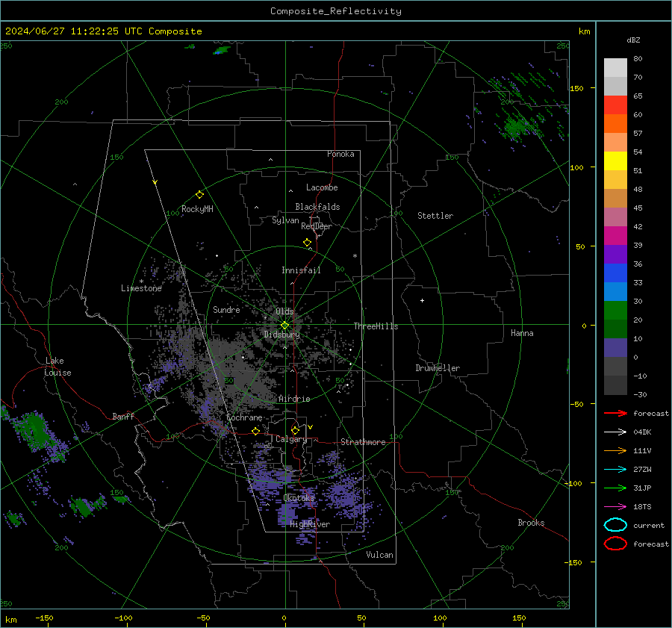Click the Composite_Reflectivity title
The width and height of the screenshot is (672, 628).
(336, 11)
